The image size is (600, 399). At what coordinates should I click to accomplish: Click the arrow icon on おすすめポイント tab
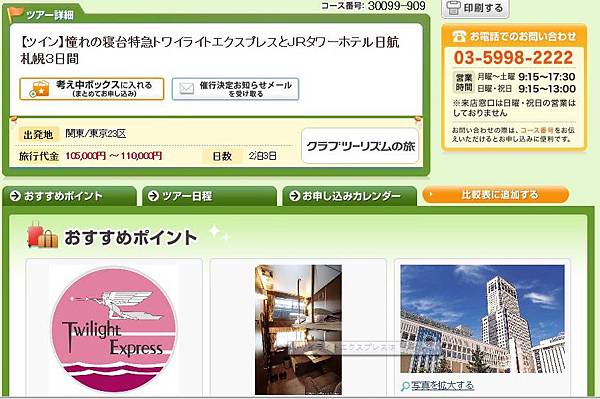click(x=15, y=196)
